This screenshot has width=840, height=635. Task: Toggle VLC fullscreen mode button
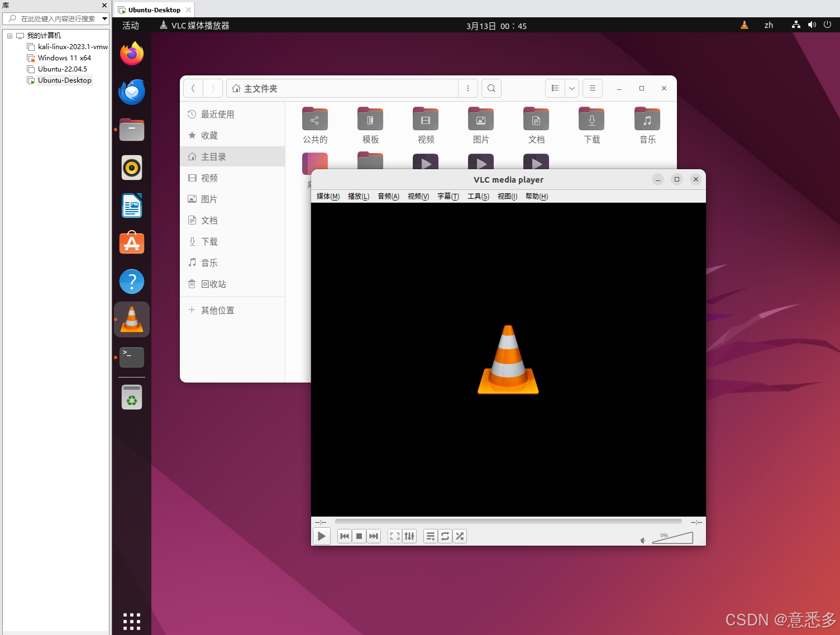pos(395,536)
